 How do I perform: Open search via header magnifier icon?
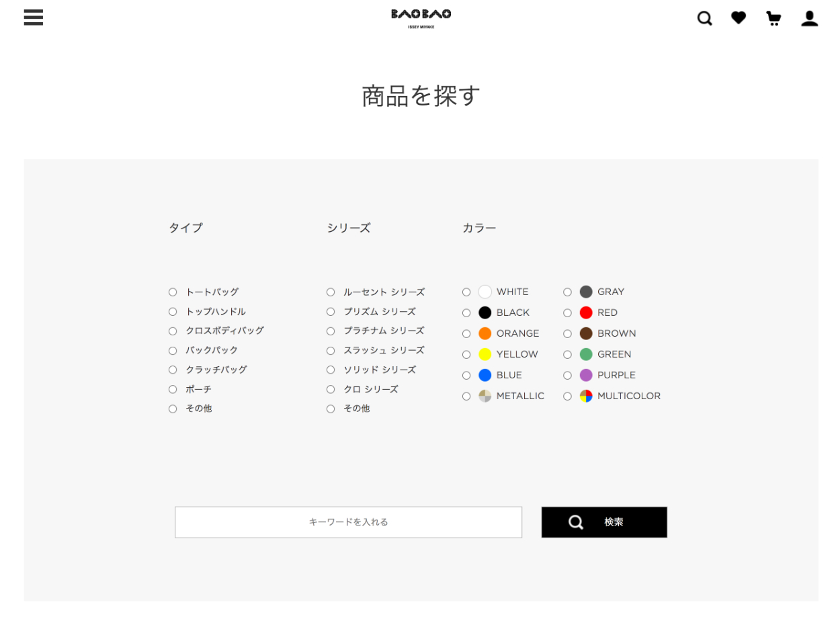pos(704,18)
